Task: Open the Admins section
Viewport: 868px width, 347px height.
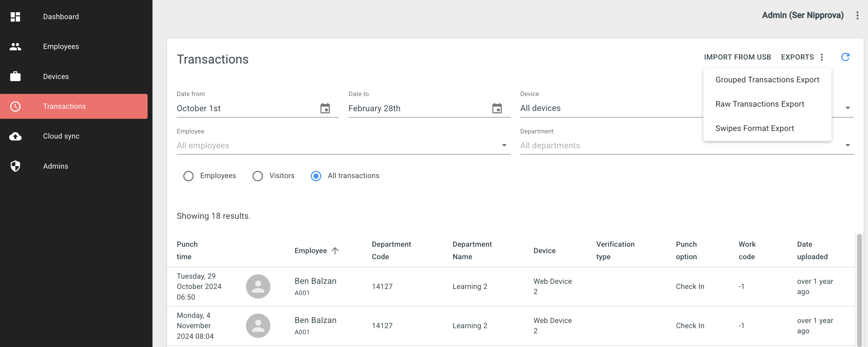Action: click(74, 166)
